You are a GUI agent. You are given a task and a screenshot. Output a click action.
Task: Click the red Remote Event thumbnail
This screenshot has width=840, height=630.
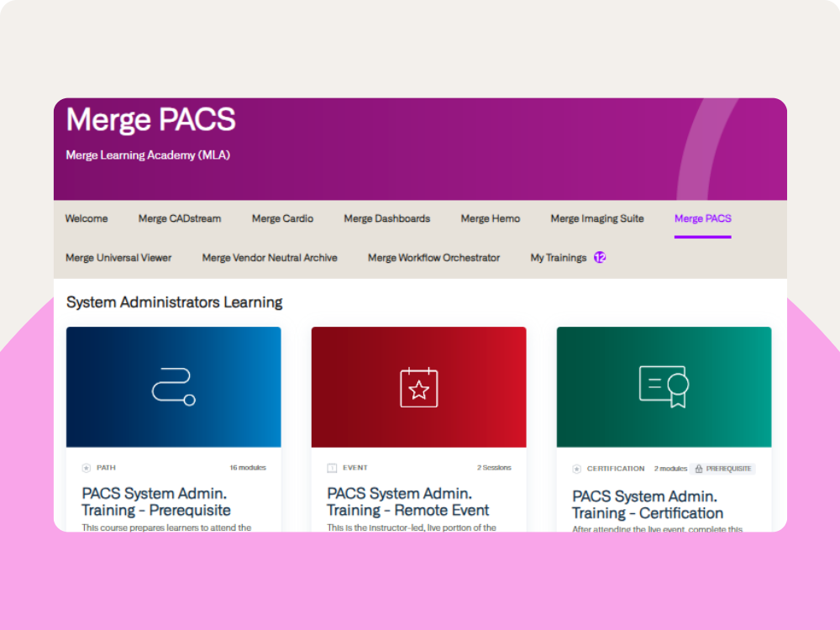(x=418, y=386)
